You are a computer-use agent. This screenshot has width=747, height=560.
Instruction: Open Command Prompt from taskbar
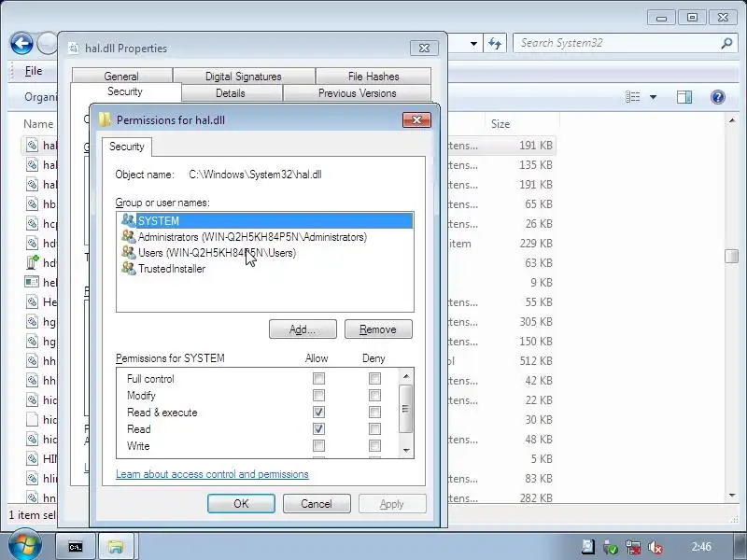pyautogui.click(x=76, y=547)
